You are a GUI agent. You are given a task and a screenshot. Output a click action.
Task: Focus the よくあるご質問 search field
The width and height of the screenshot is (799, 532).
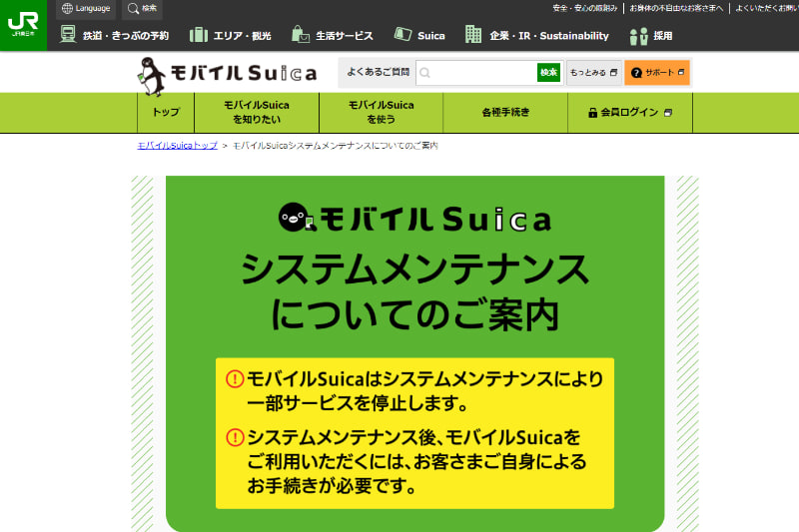(x=476, y=72)
